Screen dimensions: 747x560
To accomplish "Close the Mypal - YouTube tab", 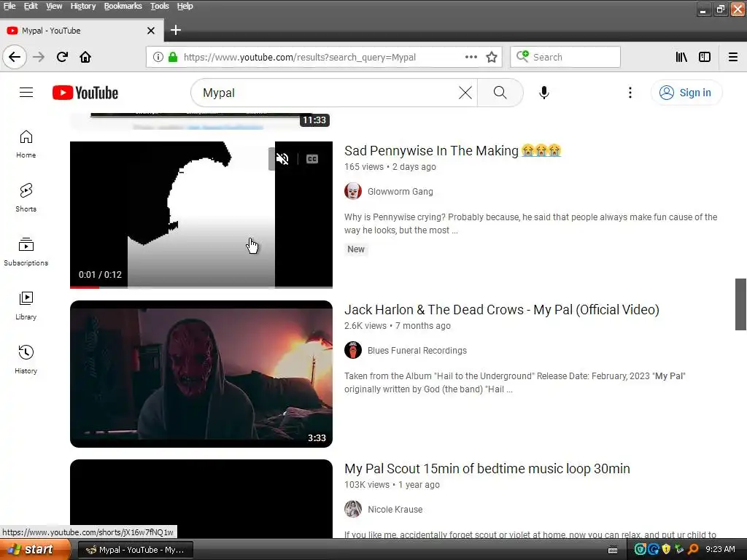I will (x=151, y=31).
